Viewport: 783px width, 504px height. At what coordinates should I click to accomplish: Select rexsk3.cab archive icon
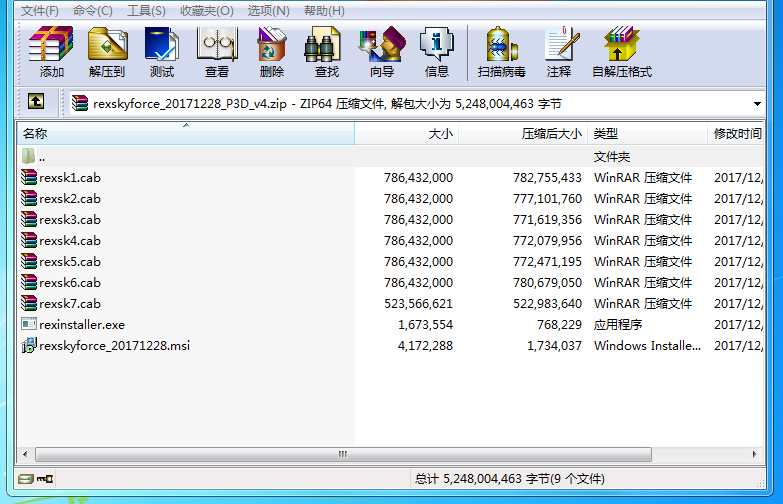[x=29, y=219]
